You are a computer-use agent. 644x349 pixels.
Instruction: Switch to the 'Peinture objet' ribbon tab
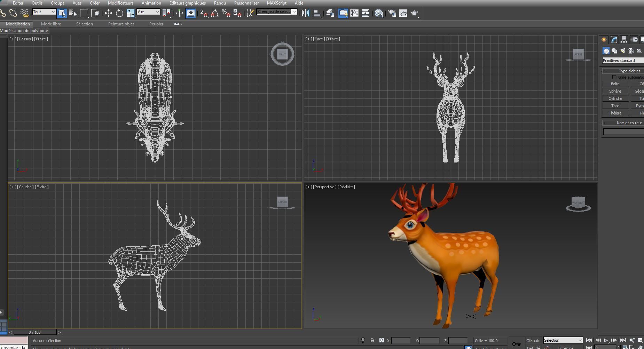121,24
